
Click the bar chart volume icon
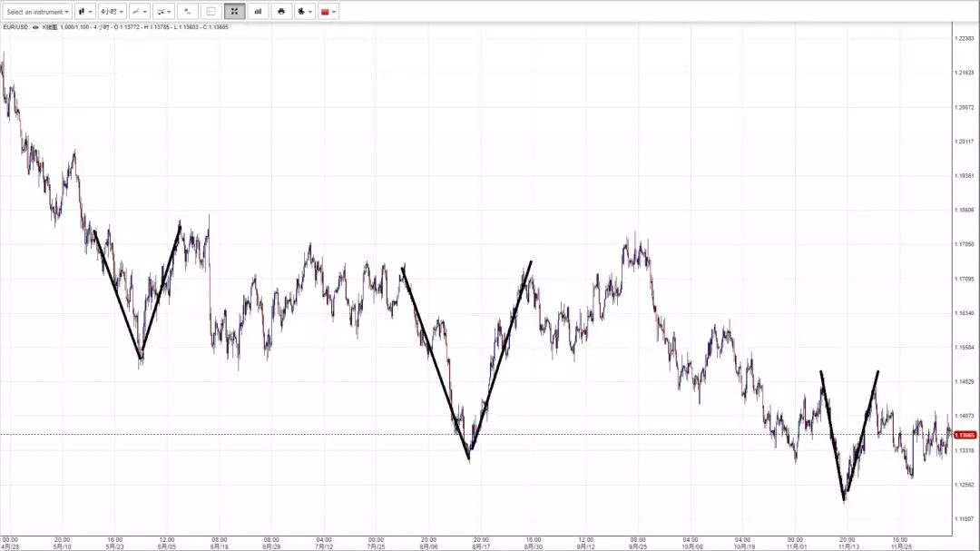[x=258, y=12]
